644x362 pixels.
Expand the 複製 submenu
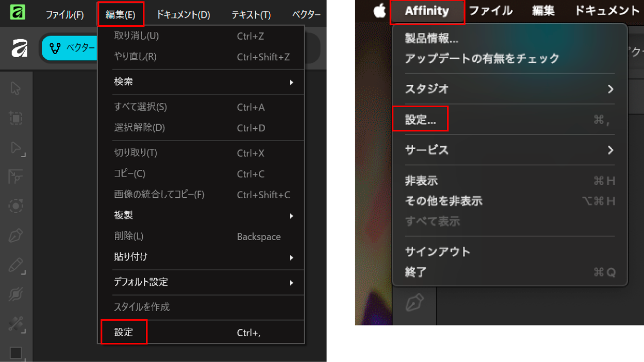(x=204, y=215)
